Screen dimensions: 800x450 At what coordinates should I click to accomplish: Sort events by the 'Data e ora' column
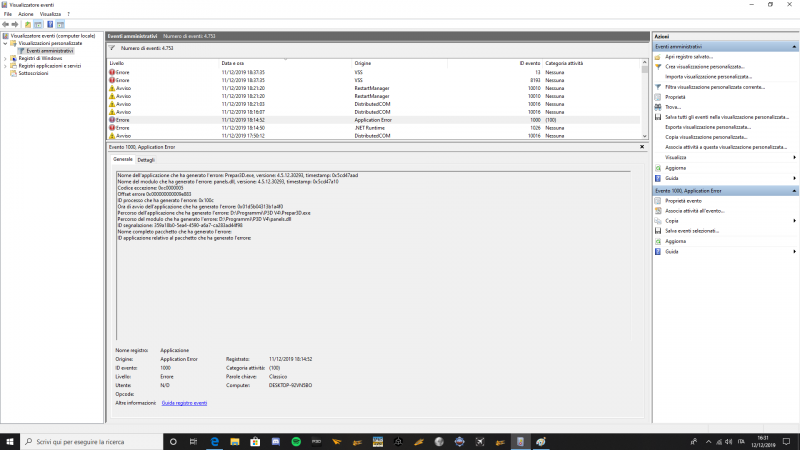tap(233, 63)
